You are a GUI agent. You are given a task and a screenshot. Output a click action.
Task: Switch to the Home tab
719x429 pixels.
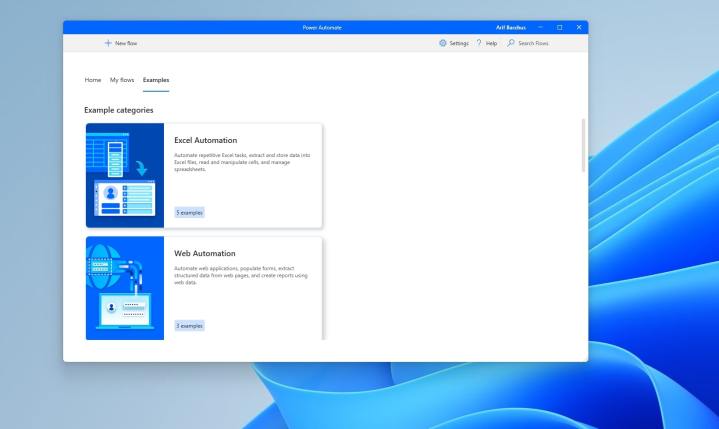(x=93, y=80)
